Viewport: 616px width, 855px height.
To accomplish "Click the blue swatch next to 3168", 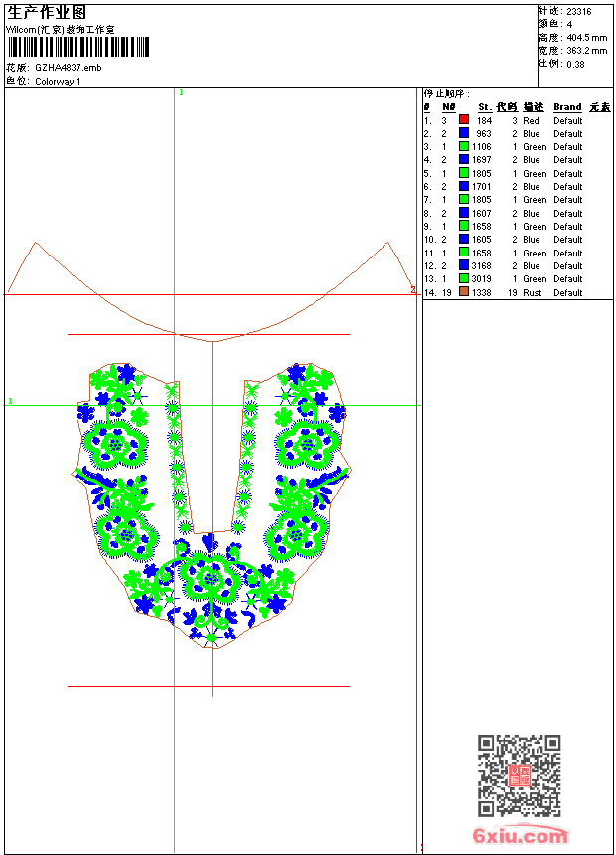I will (464, 265).
